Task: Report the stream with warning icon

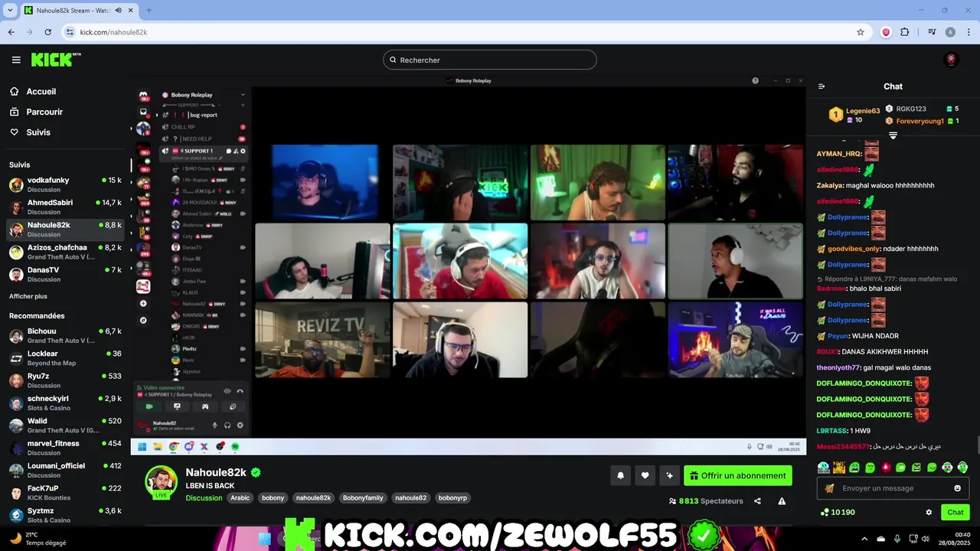Action: click(x=782, y=501)
